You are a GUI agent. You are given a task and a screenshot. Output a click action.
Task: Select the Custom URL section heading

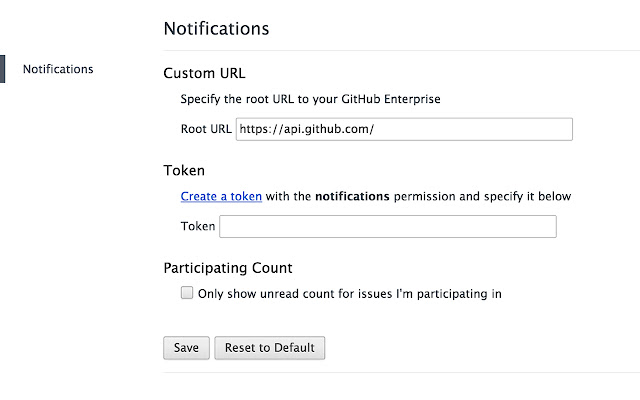(204, 73)
